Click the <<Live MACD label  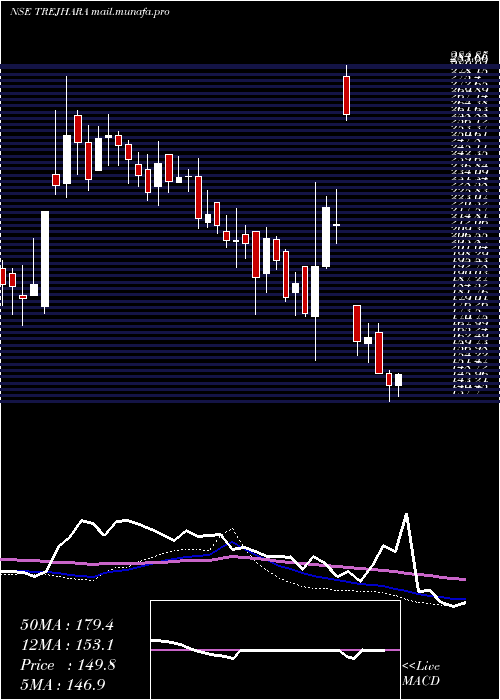[x=421, y=674]
